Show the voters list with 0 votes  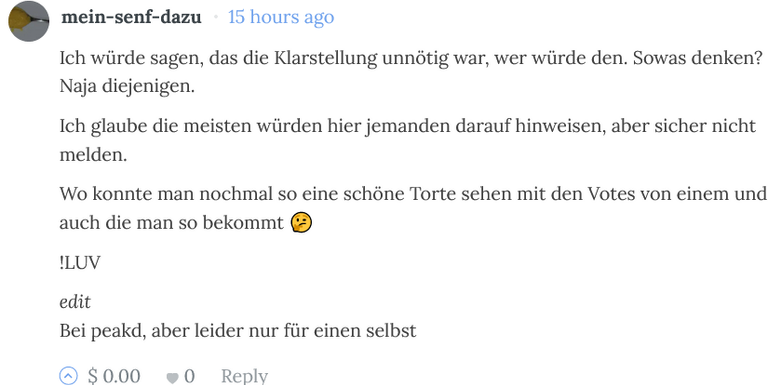tap(189, 376)
